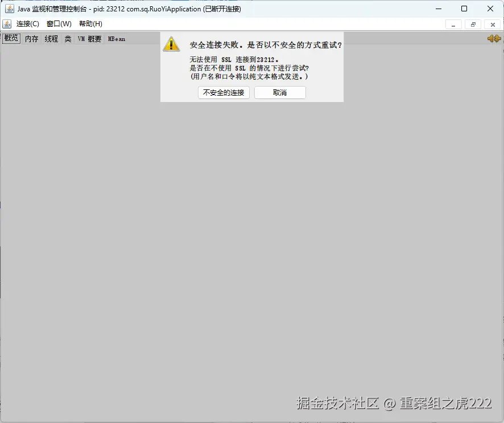Click the warning triangle icon in the dialog
Screen dimensions: 504x423
point(171,44)
